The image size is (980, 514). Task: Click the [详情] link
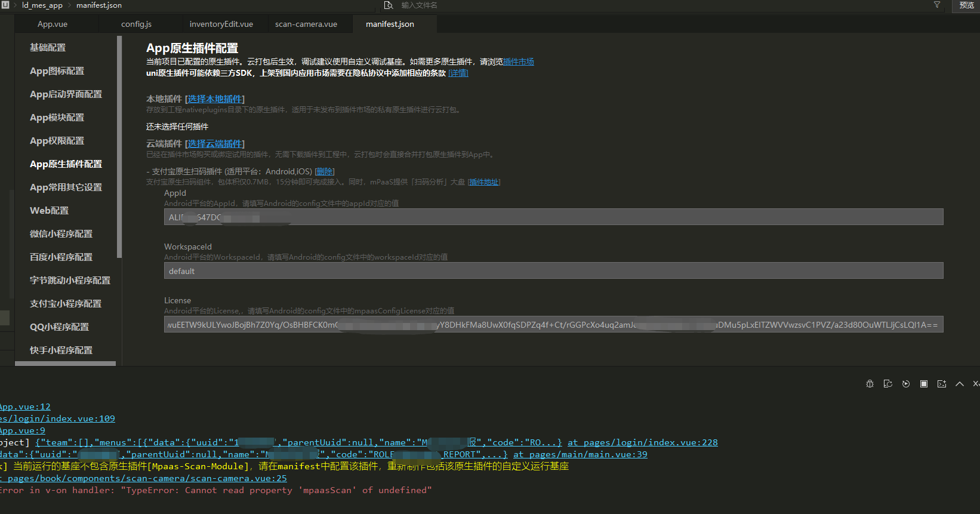click(458, 73)
